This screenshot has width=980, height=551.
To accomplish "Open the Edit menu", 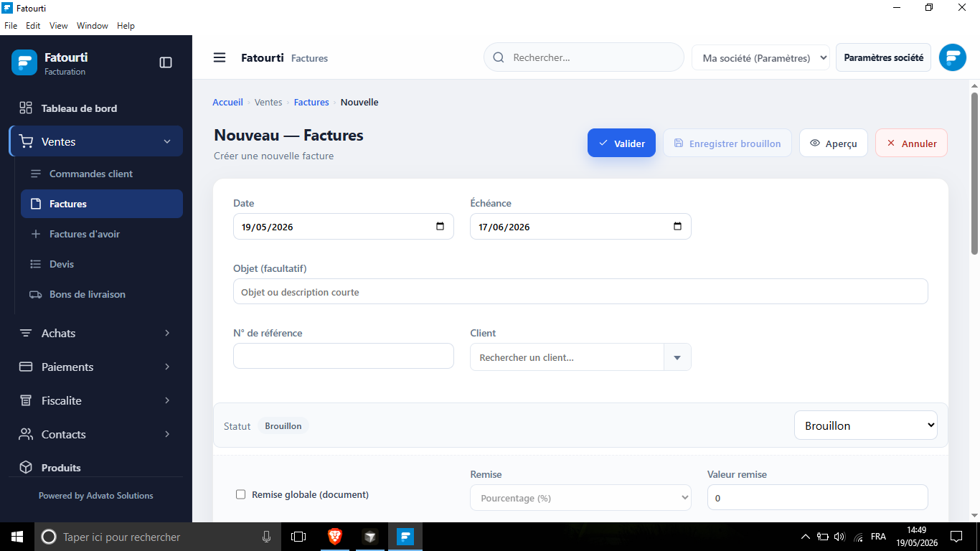I will coord(33,26).
